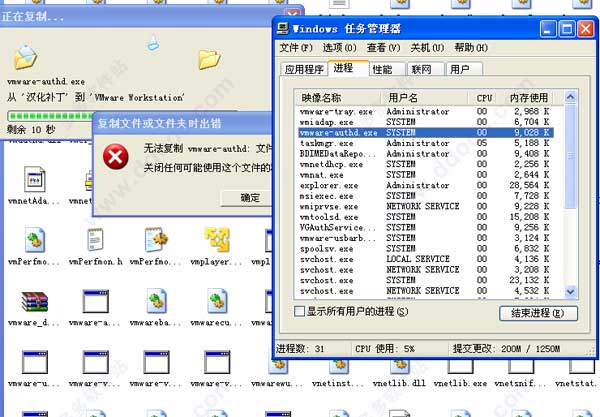This screenshot has height=417, width=600.
Task: Open the 查看(V) menu
Action: pos(383,48)
